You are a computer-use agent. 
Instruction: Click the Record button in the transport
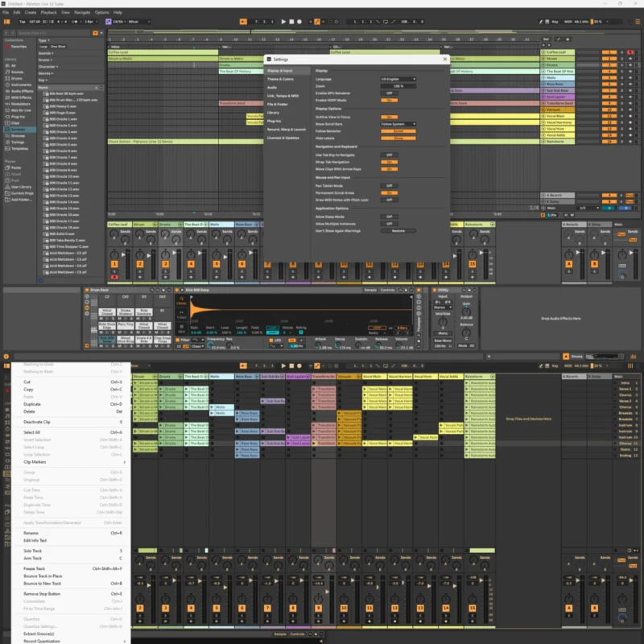point(298,22)
